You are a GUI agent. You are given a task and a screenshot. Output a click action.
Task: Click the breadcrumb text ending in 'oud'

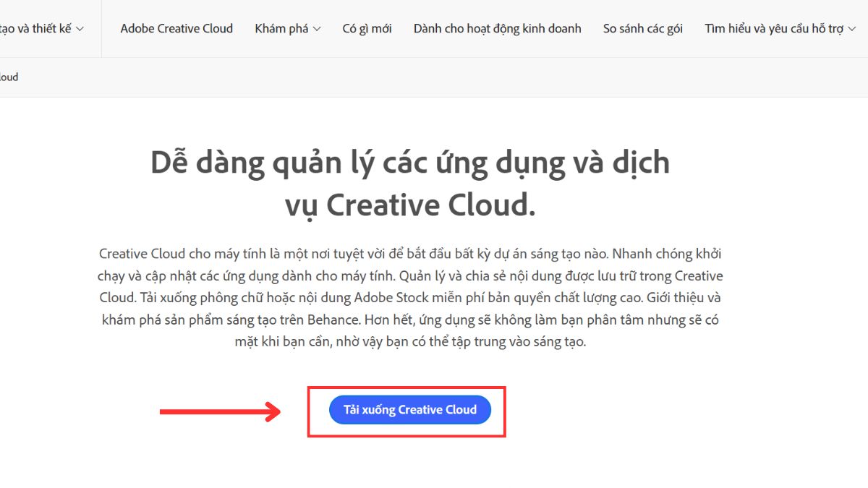click(9, 77)
